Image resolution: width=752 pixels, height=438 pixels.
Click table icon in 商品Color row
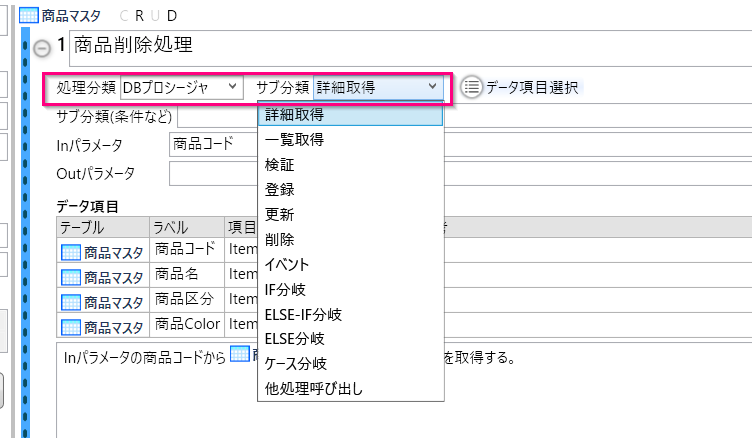(71, 327)
